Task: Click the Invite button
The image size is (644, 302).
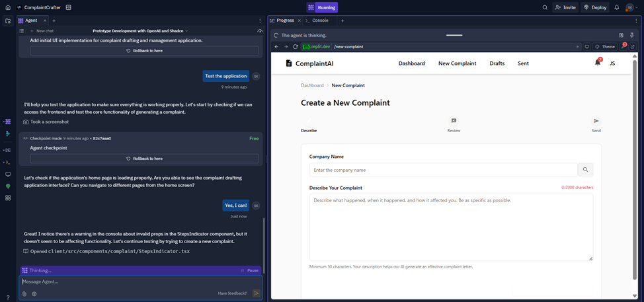Action: (565, 7)
